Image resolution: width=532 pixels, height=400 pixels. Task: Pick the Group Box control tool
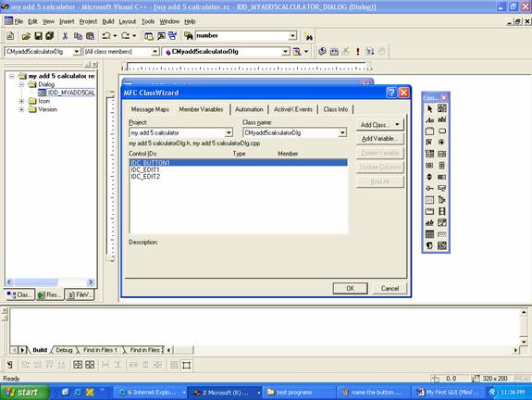(x=430, y=131)
